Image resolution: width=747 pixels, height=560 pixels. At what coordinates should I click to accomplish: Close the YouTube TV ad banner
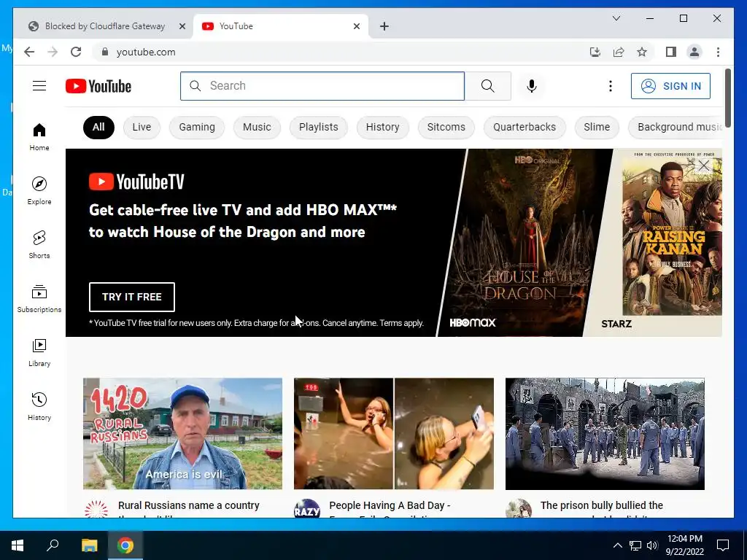(704, 166)
